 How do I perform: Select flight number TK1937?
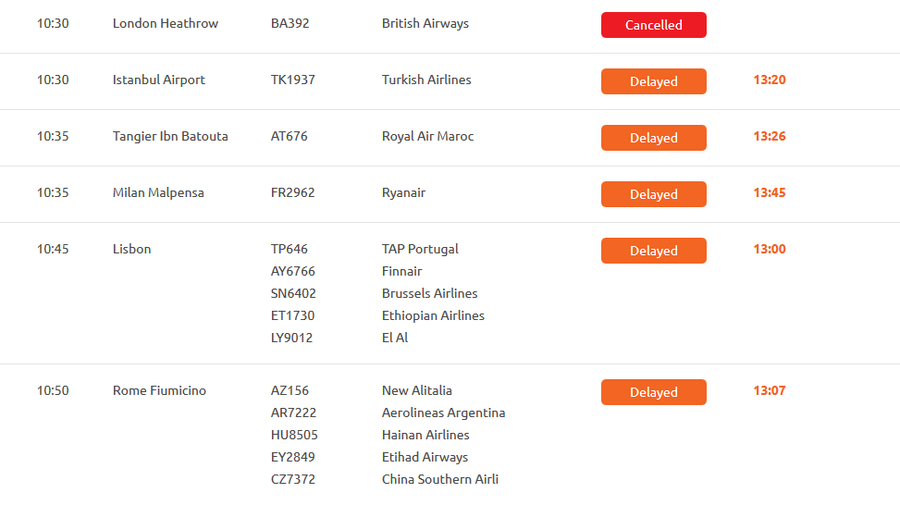tap(293, 80)
